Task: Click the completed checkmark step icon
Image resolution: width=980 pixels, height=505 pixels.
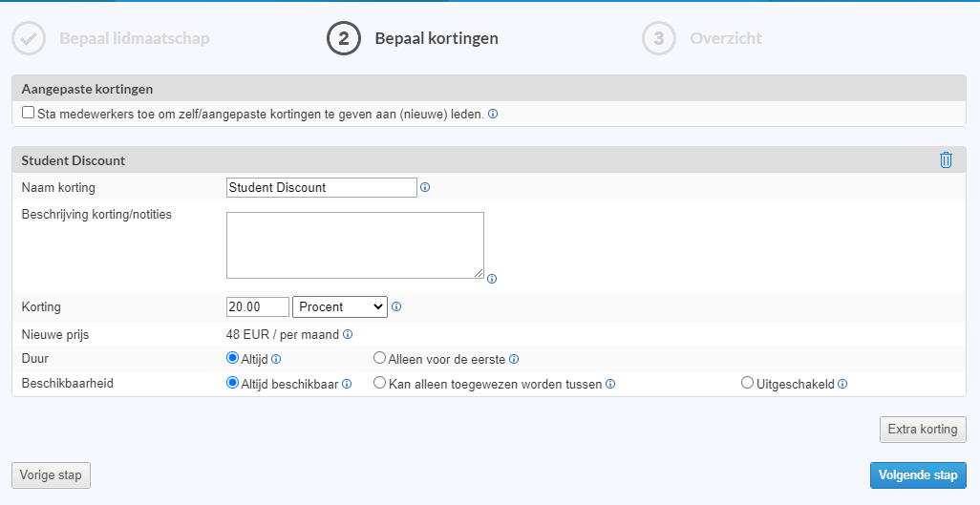Action: [x=29, y=38]
